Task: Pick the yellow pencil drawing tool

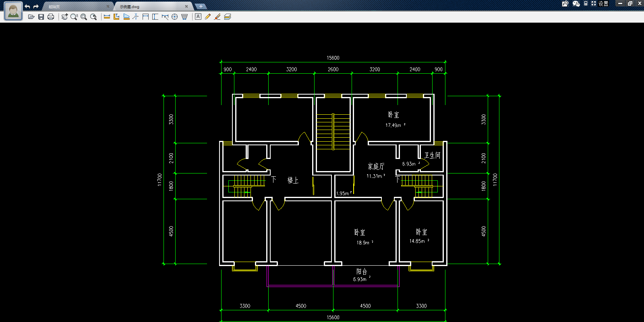Action: pos(207,17)
